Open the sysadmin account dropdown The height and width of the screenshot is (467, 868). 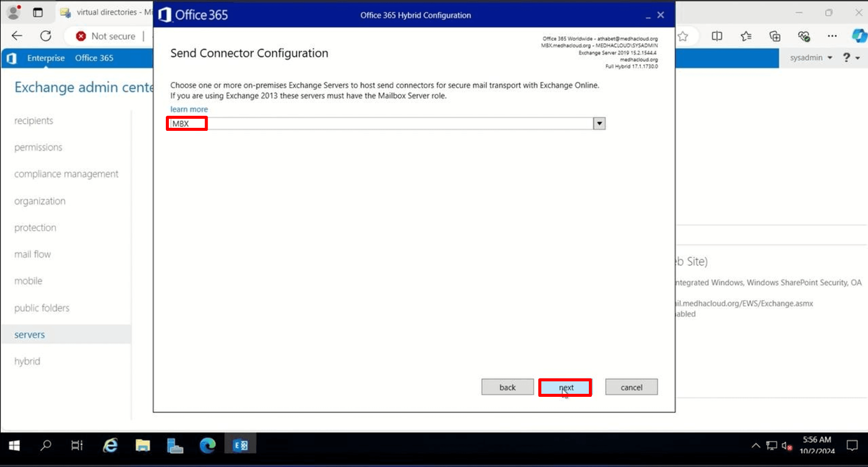pos(811,58)
